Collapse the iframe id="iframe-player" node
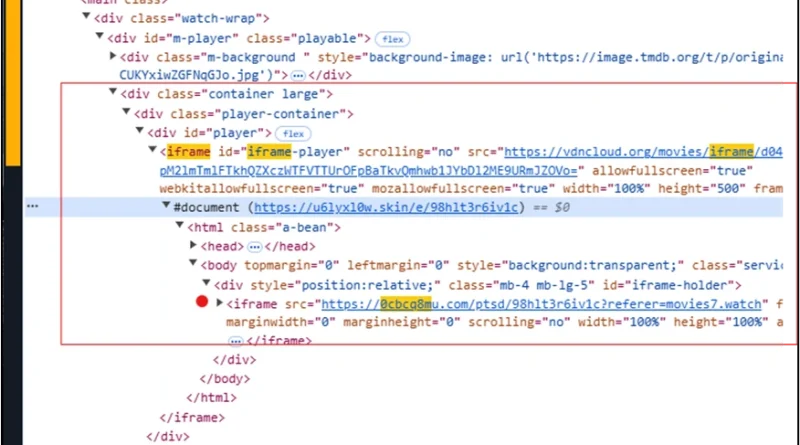800x445 pixels. tap(153, 150)
